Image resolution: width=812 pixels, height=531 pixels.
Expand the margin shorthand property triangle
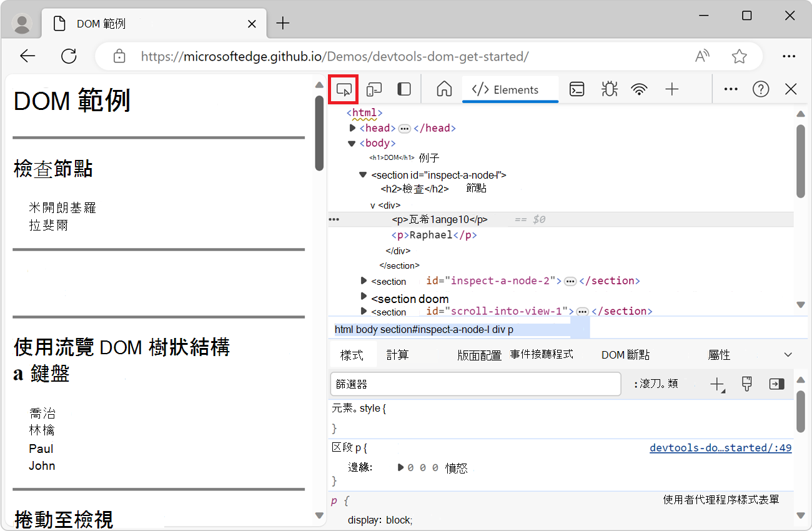[401, 467]
